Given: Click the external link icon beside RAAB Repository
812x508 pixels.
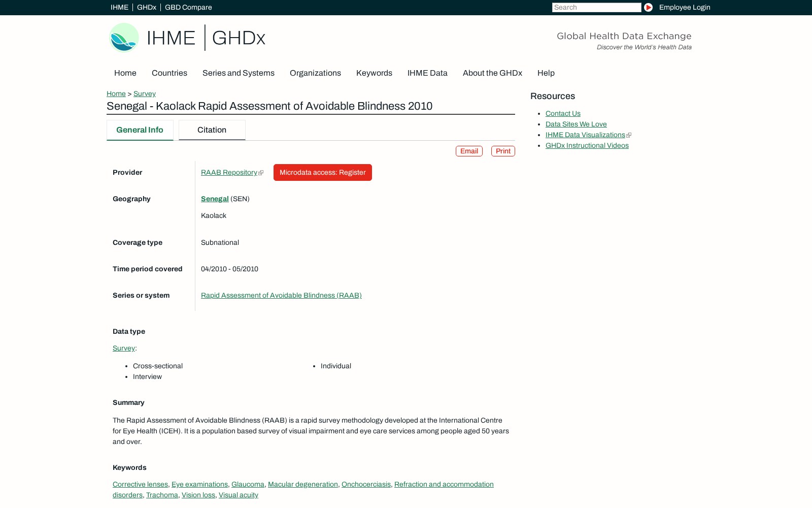Looking at the screenshot, I should tap(261, 173).
